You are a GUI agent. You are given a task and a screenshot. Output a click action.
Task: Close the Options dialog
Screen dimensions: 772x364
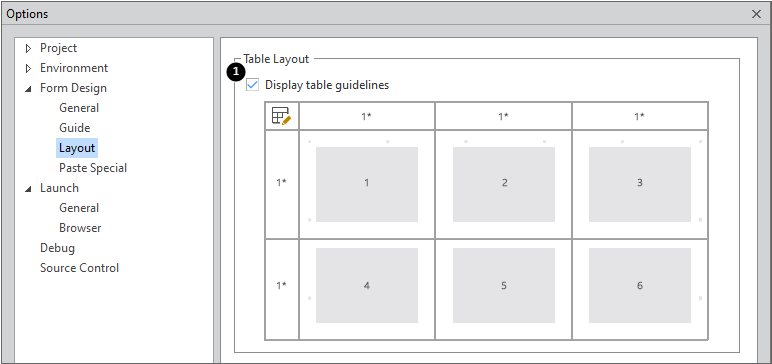pos(757,14)
